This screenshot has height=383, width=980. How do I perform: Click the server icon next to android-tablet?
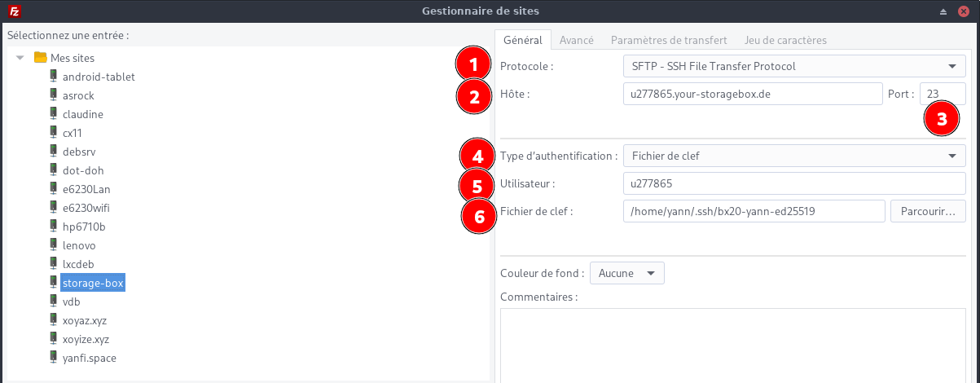click(54, 77)
